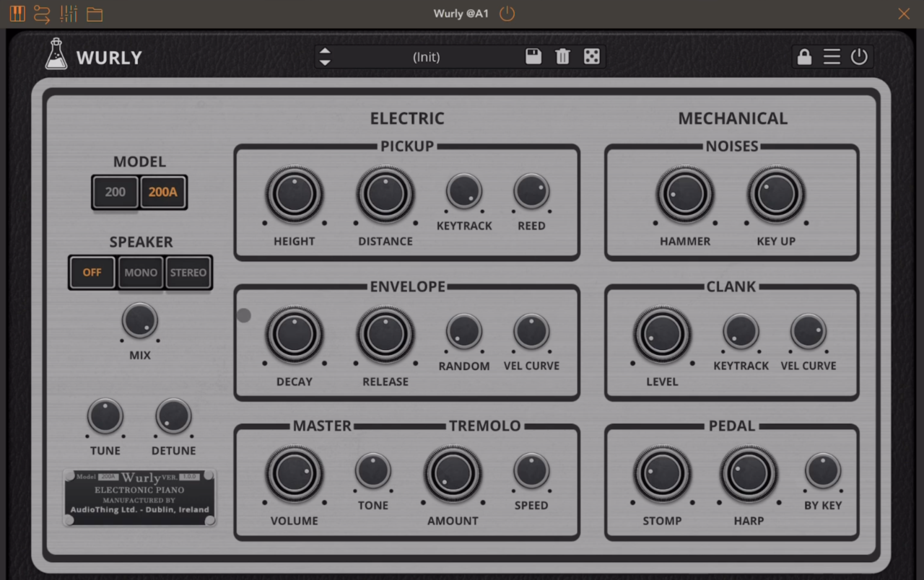Click the WURLY title text

pos(109,58)
